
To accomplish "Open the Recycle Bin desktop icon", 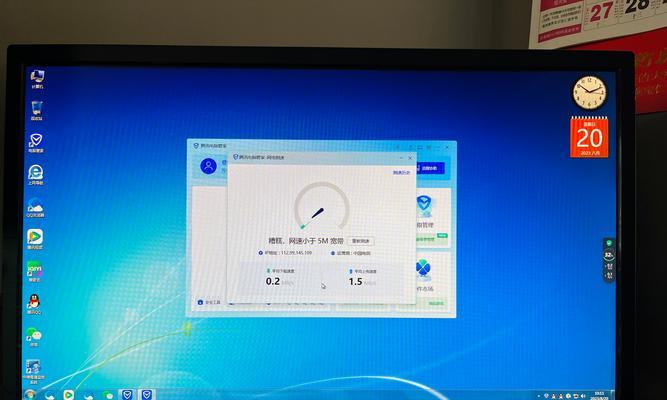I will click(x=37, y=111).
